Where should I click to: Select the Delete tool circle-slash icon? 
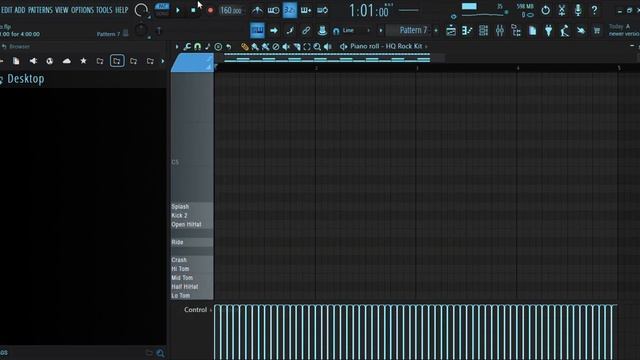pos(276,47)
